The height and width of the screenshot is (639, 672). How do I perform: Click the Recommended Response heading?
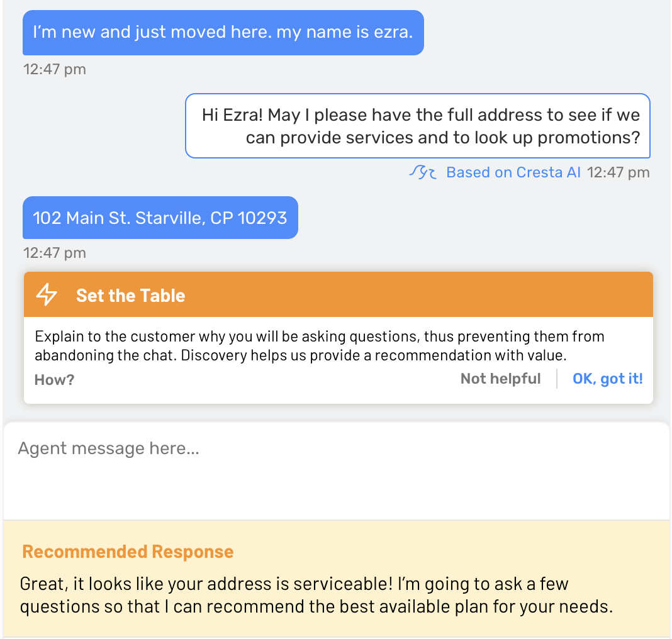tap(128, 552)
